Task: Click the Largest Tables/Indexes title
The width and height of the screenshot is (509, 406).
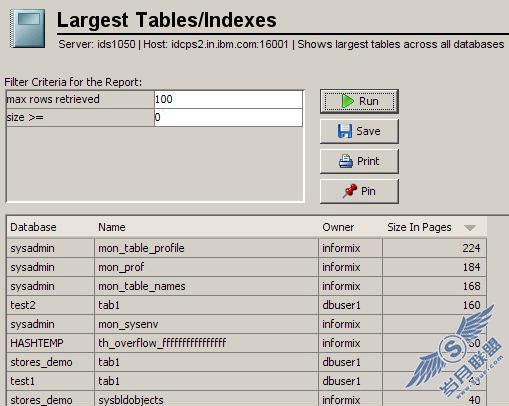Action: pyautogui.click(x=167, y=21)
